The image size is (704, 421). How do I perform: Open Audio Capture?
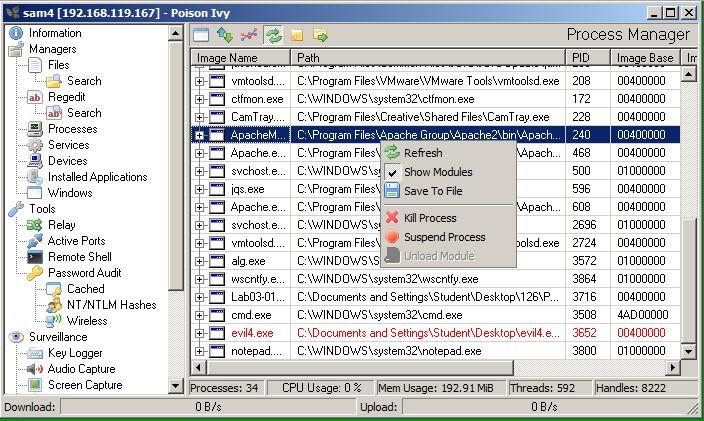tap(81, 369)
